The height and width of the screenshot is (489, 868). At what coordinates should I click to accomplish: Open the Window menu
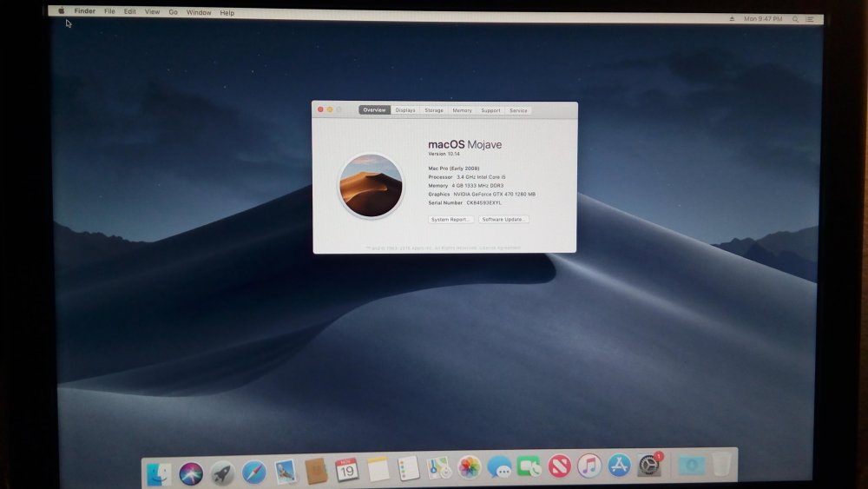[199, 12]
